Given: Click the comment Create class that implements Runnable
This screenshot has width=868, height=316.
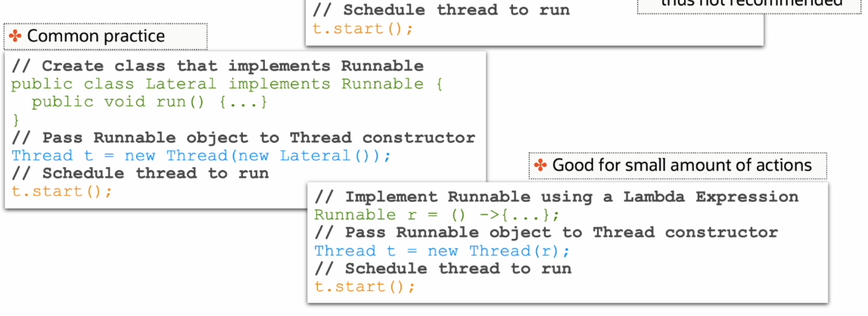Looking at the screenshot, I should pyautogui.click(x=217, y=67).
